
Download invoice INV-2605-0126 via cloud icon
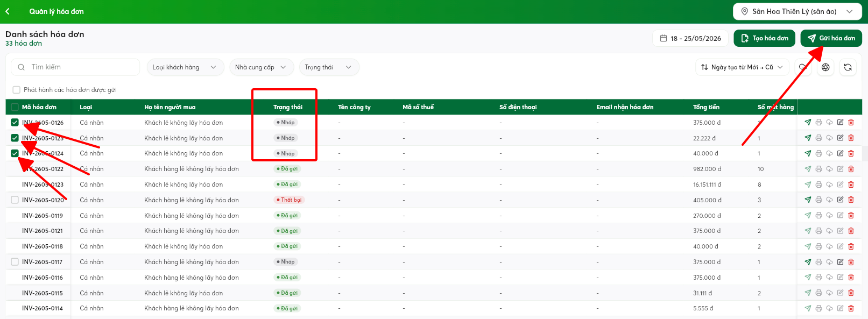coord(829,123)
